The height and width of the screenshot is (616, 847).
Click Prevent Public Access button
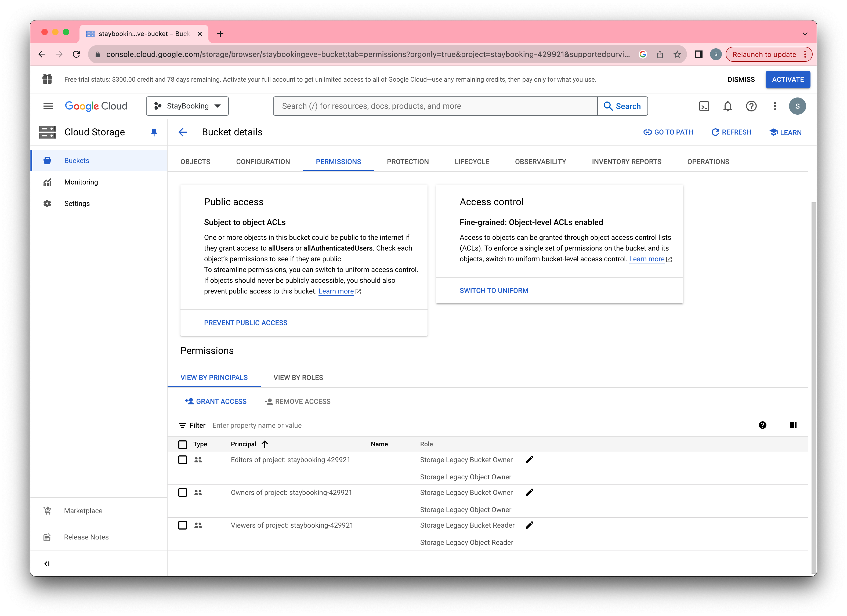246,323
